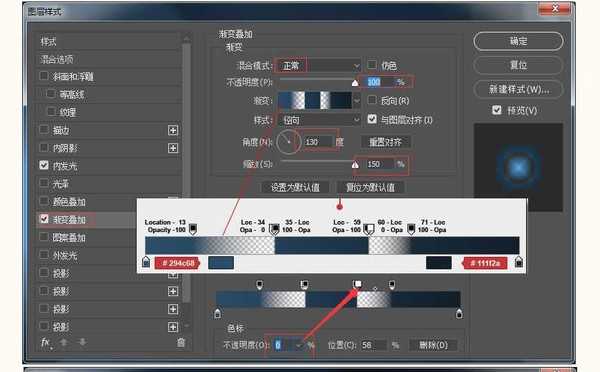Toggle the 仿色 dither checkbox
600x372 pixels.
coord(372,65)
